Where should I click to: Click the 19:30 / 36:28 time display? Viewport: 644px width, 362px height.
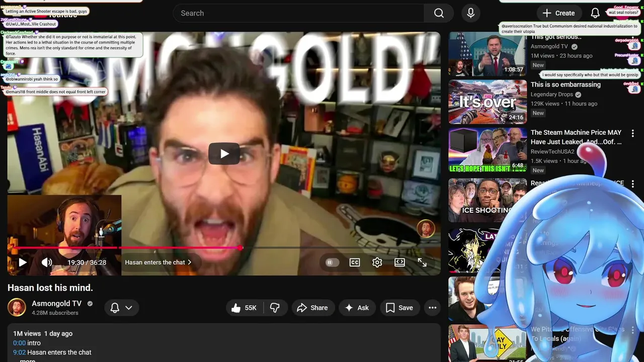pyautogui.click(x=87, y=262)
